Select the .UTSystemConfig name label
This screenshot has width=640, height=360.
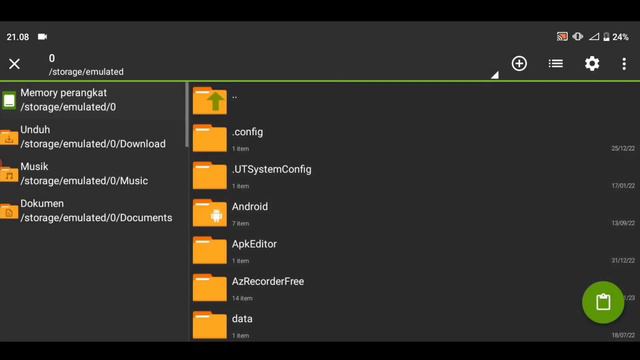click(271, 169)
